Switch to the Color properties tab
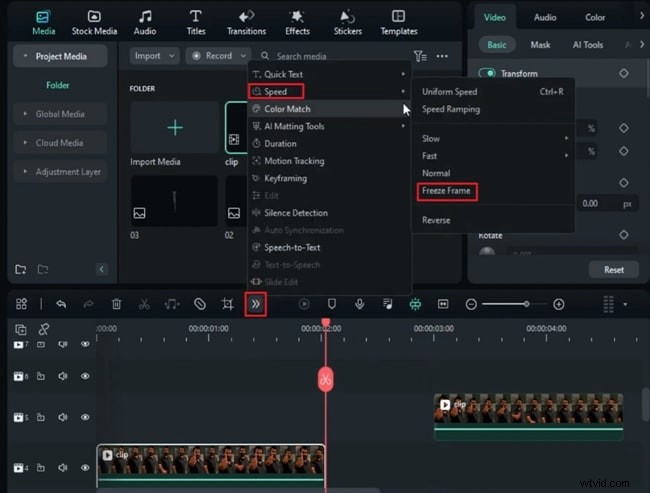650x493 pixels. tap(595, 17)
